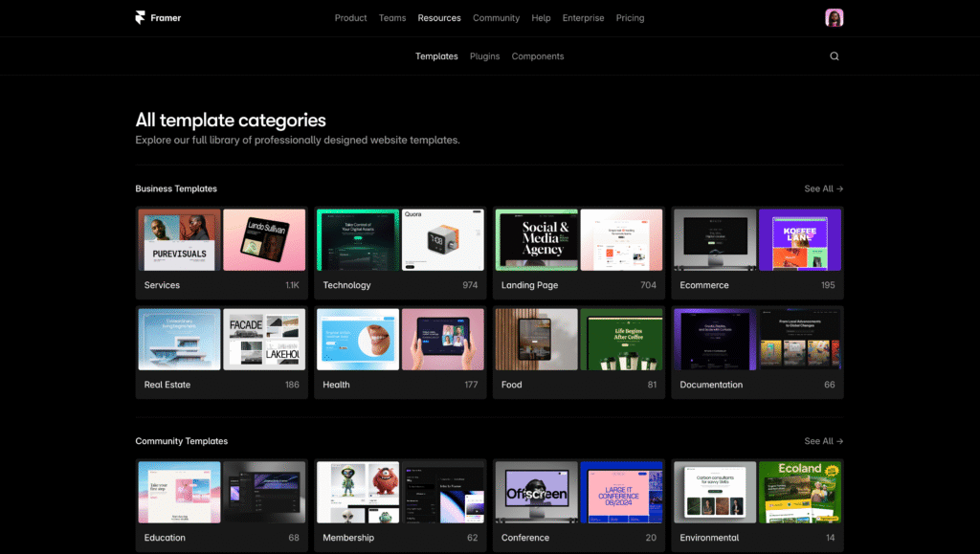Open the Enterprise link
Screen dimensions: 980x554
583,18
